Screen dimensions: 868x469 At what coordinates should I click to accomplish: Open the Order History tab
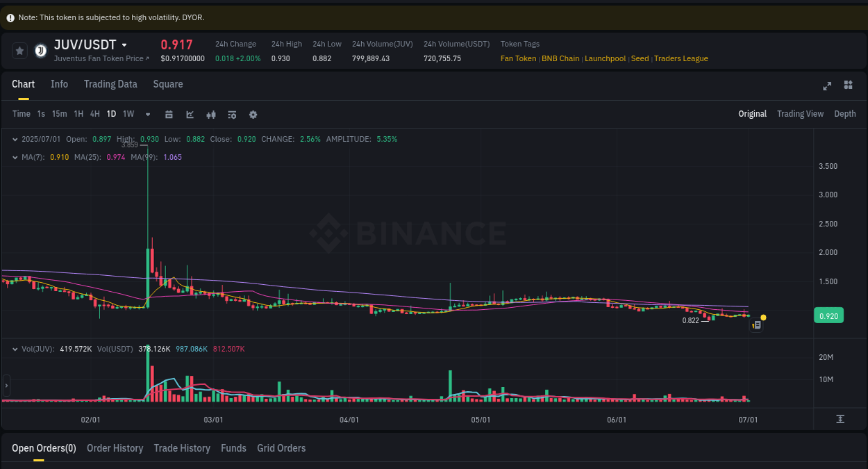click(115, 448)
